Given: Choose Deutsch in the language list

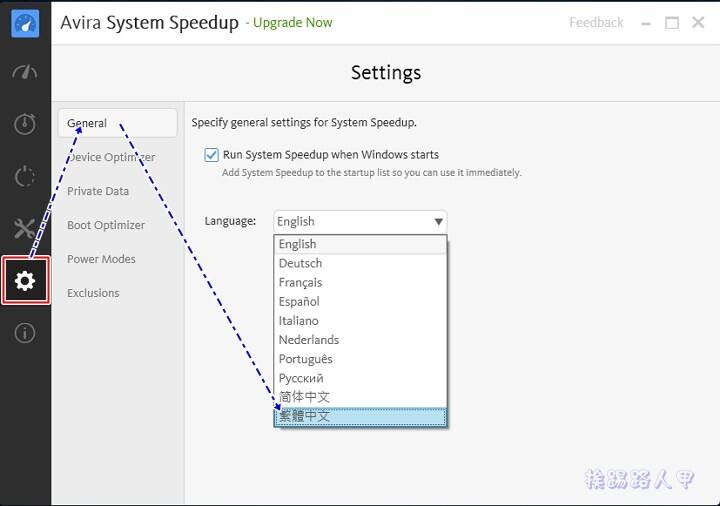Looking at the screenshot, I should (360, 264).
